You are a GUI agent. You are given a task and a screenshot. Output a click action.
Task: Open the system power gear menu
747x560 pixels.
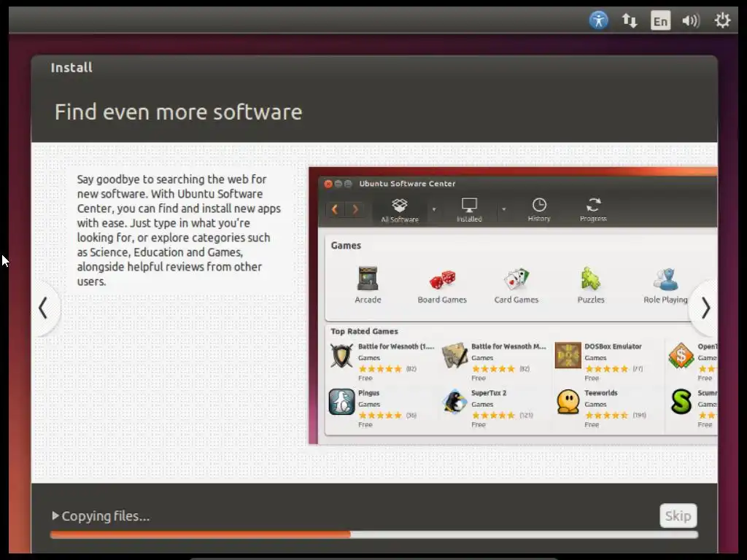[x=722, y=20]
